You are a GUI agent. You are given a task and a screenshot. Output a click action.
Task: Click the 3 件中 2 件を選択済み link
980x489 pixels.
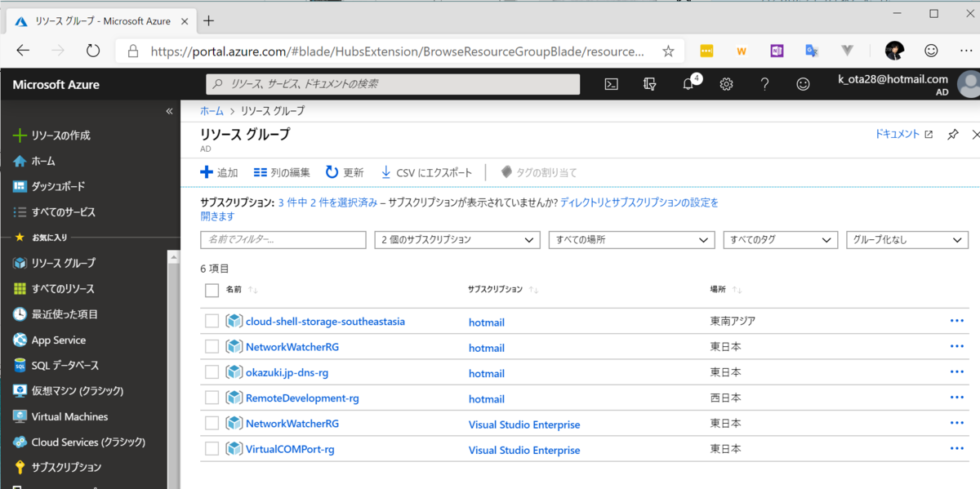pos(327,202)
